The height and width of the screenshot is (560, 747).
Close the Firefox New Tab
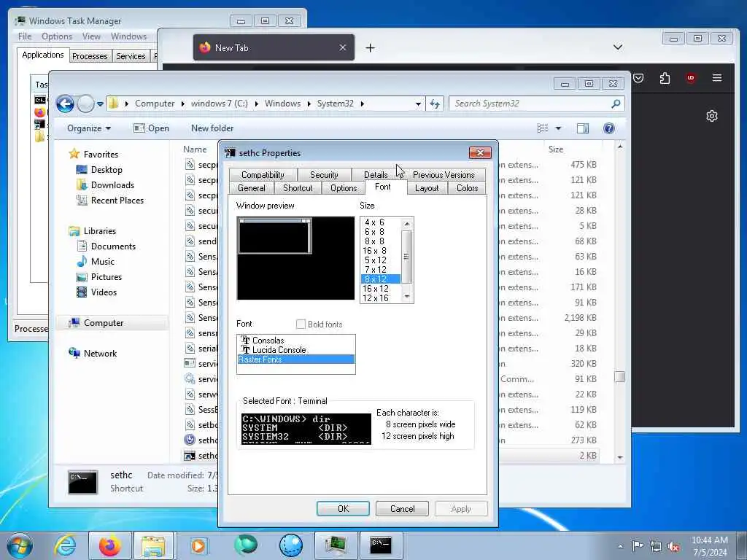coord(343,47)
